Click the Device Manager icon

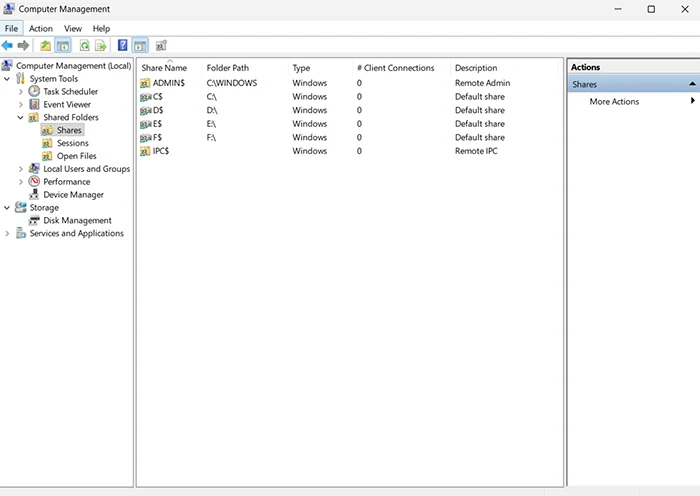pyautogui.click(x=34, y=194)
